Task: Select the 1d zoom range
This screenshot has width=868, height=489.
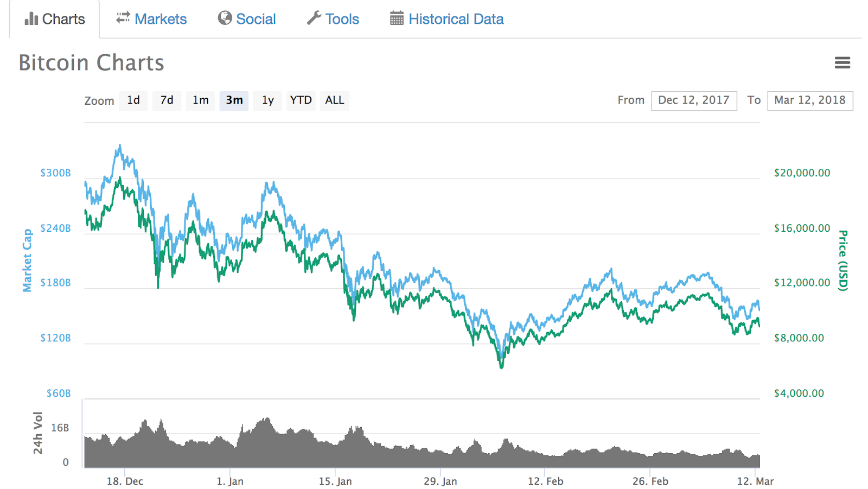Action: point(133,100)
